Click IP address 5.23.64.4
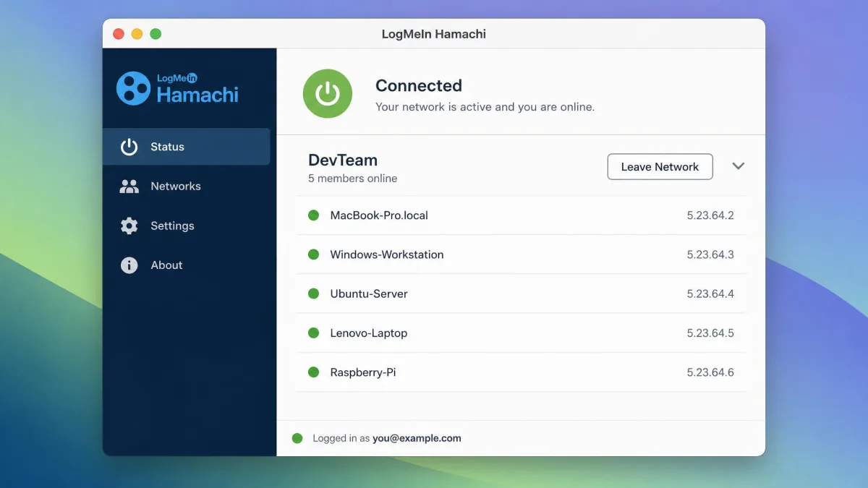The image size is (868, 488). 710,294
